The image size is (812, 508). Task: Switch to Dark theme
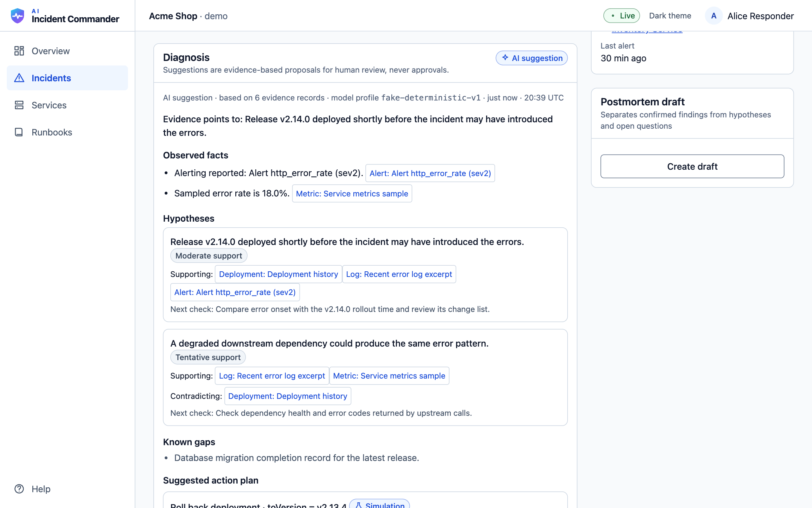click(x=670, y=16)
